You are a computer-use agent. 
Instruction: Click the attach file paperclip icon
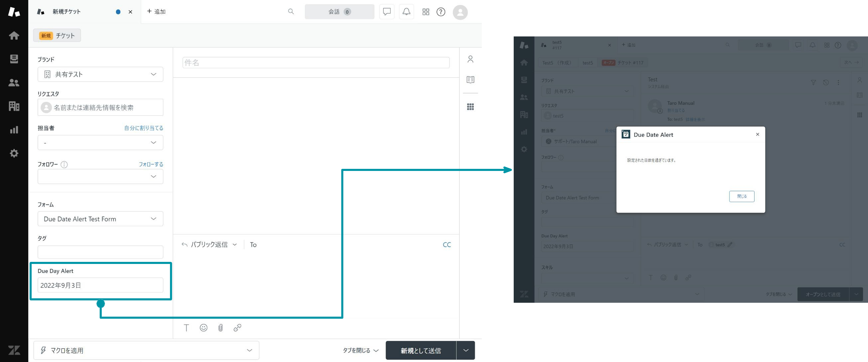(x=220, y=328)
